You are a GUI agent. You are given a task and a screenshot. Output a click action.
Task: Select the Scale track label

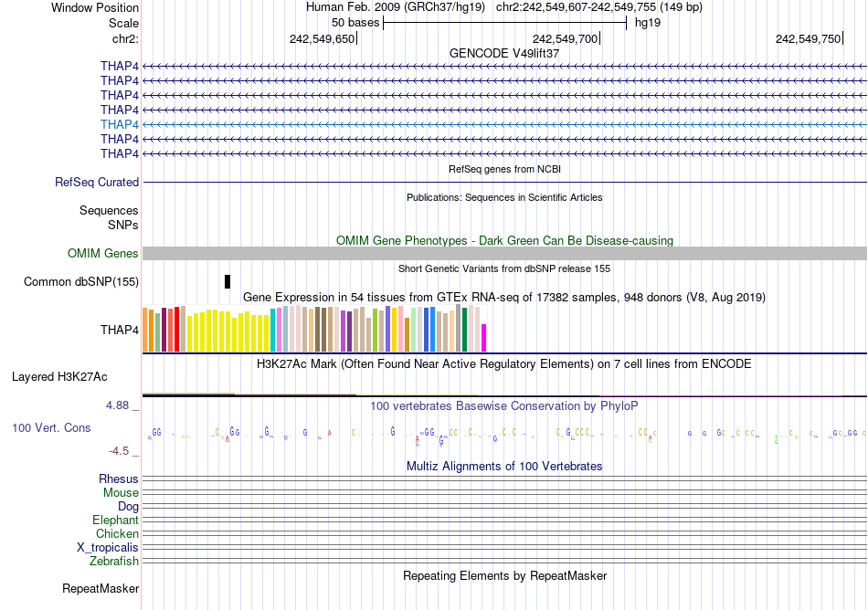click(x=123, y=23)
